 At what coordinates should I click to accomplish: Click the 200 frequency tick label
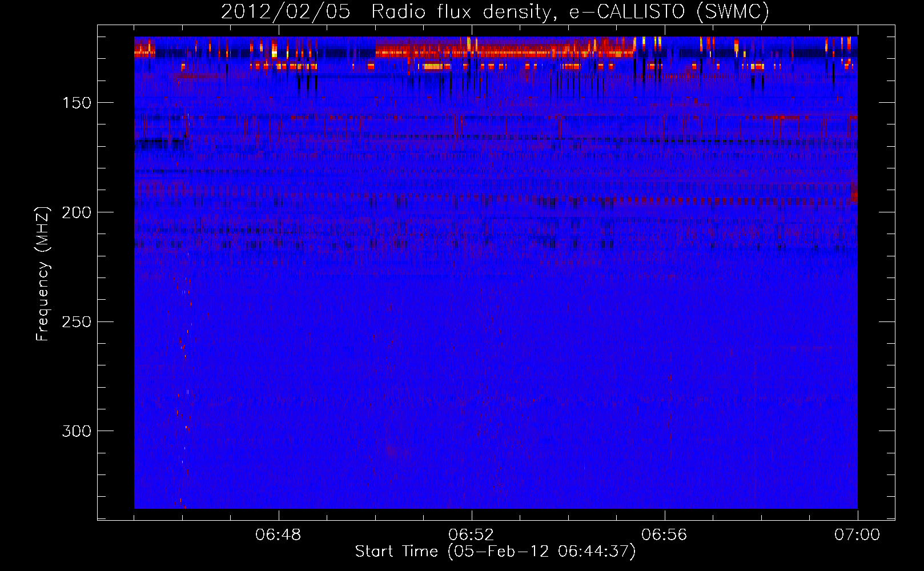pyautogui.click(x=77, y=212)
